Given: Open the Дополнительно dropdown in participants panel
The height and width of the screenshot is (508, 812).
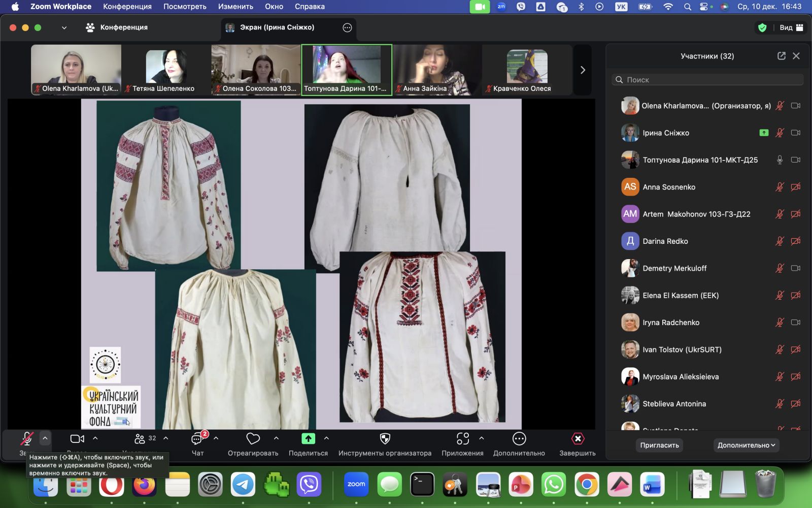Looking at the screenshot, I should pos(746,445).
